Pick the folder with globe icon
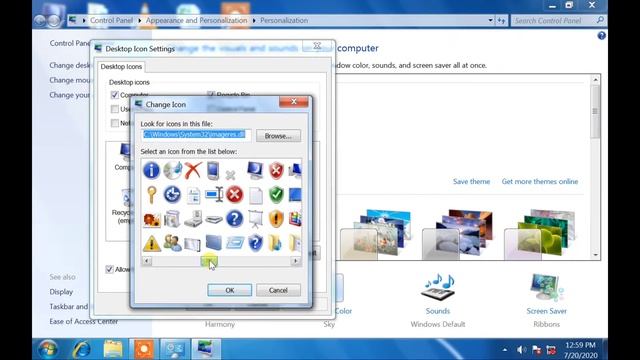Image resolution: width=640 pixels, height=360 pixels. (x=275, y=243)
